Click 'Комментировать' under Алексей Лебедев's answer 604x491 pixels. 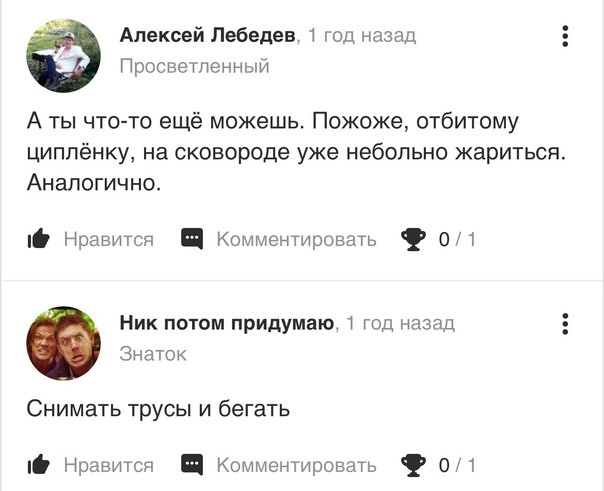tap(296, 240)
